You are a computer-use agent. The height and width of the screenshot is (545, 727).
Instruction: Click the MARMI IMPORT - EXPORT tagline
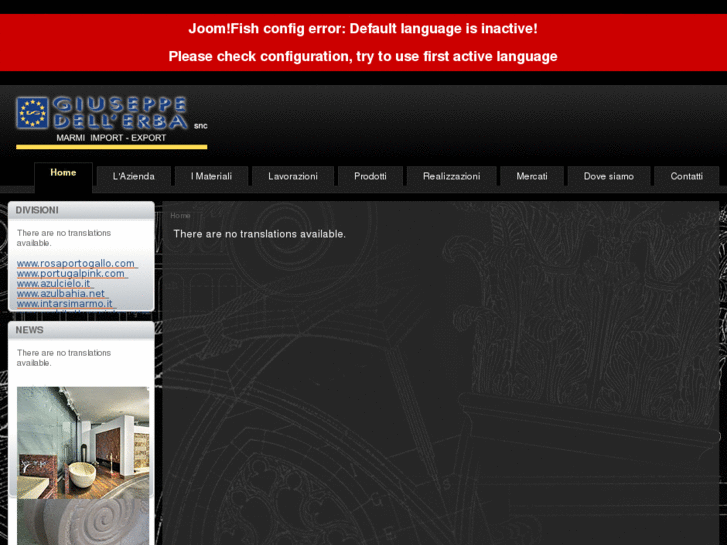pos(111,138)
